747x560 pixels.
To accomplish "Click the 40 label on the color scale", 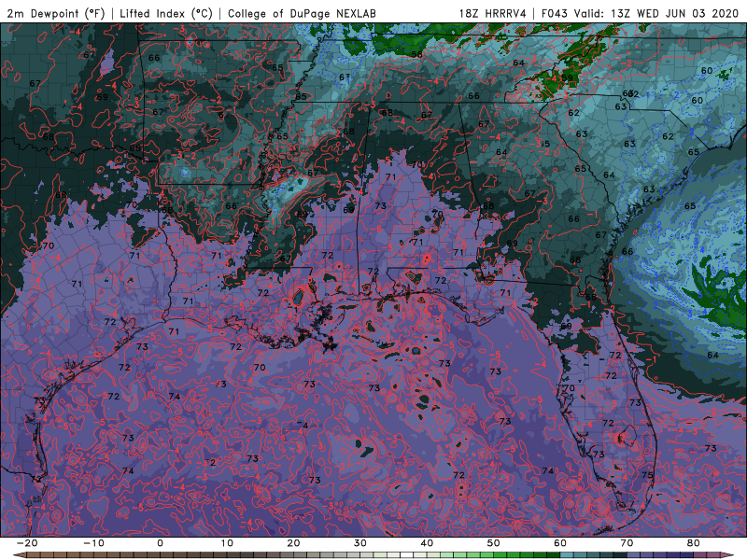I will pos(427,543).
